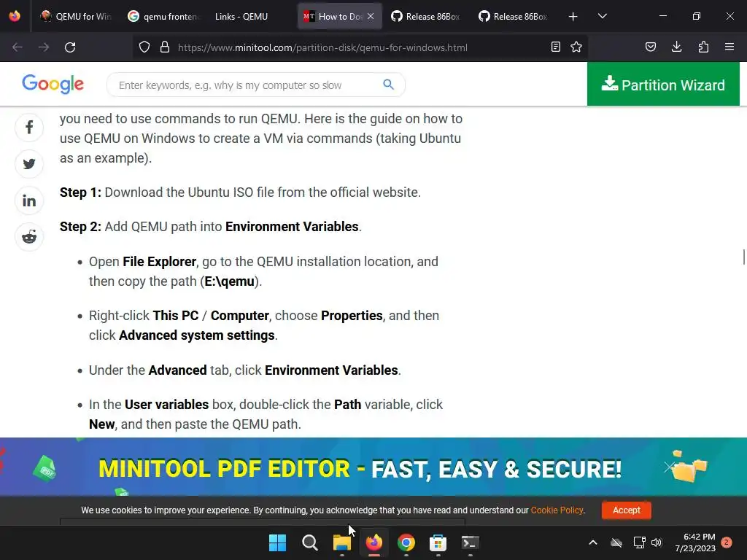The height and width of the screenshot is (560, 747).
Task: Open Microsoft Store from taskbar
Action: (438, 542)
